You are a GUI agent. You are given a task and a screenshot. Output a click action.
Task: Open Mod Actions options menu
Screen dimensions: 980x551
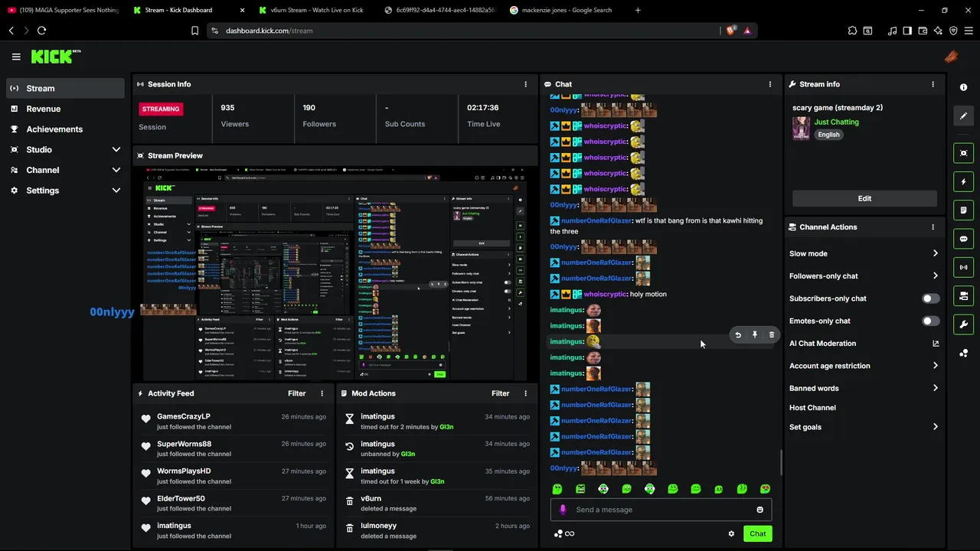tap(525, 393)
